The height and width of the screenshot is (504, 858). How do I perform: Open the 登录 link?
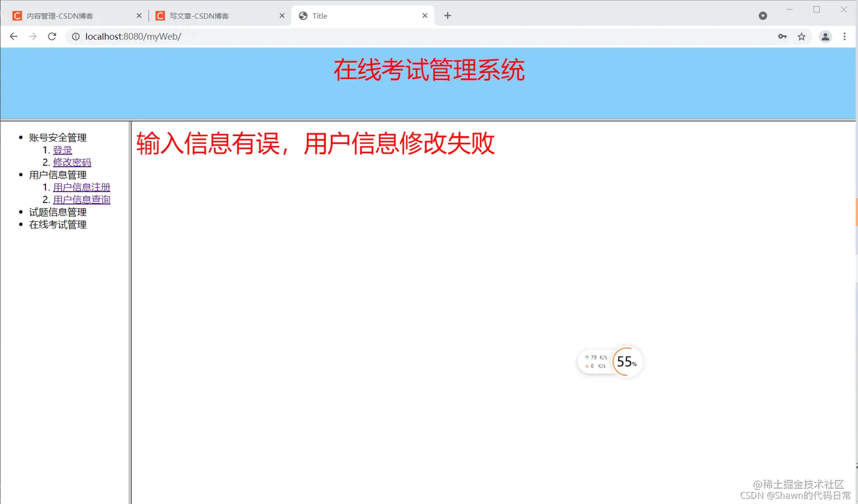click(x=62, y=150)
